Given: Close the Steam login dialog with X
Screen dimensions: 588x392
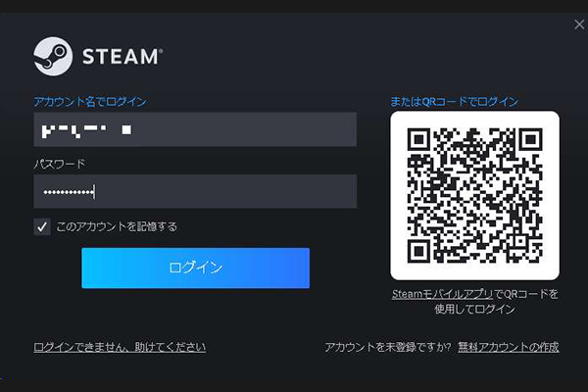Looking at the screenshot, I should [579, 24].
